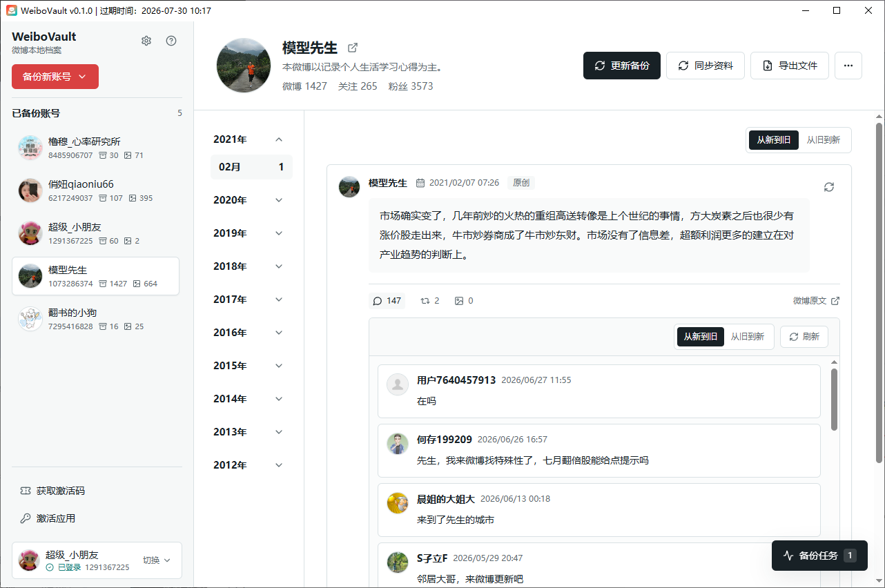Image resolution: width=885 pixels, height=588 pixels.
Task: Open 模型先生 profile external link icon
Action: tap(353, 48)
